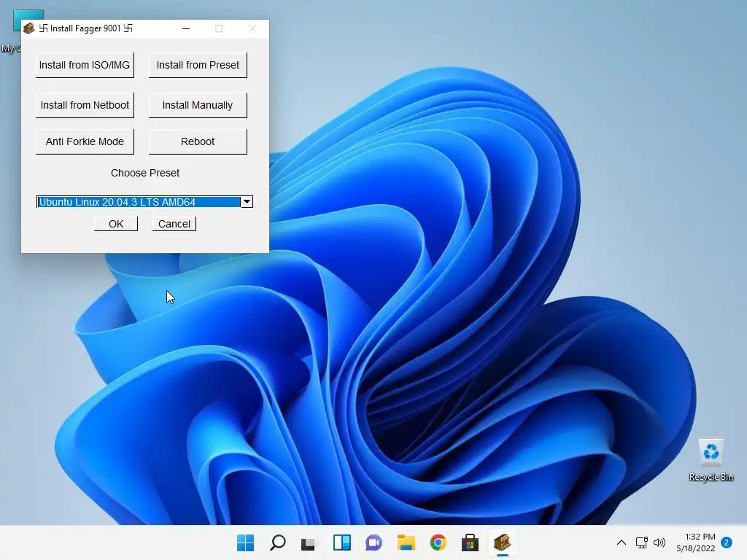The image size is (747, 560).
Task: Click the Install from ISO/IMG button
Action: pyautogui.click(x=85, y=65)
